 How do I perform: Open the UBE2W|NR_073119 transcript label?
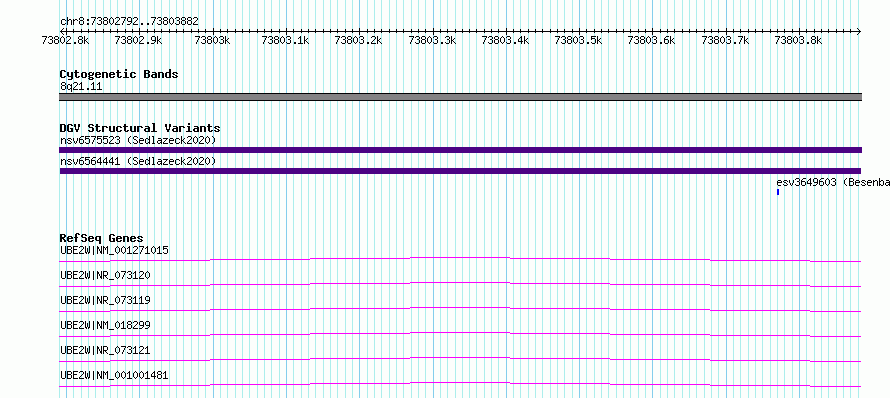click(105, 300)
